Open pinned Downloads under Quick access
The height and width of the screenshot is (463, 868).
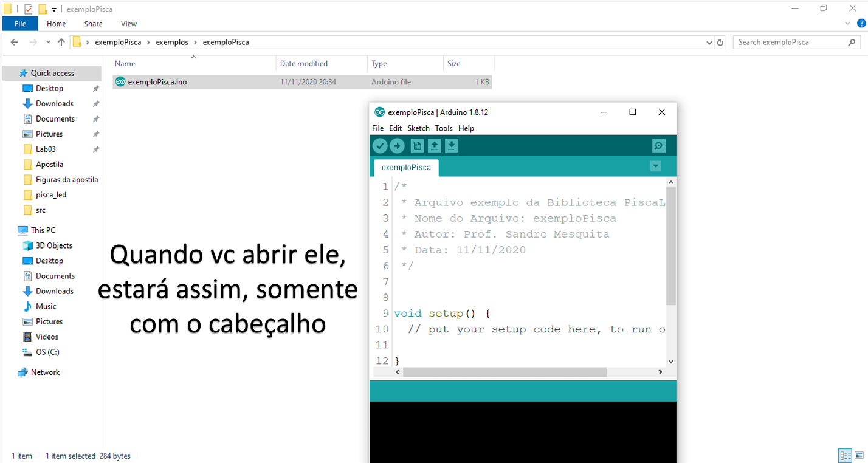pos(54,103)
